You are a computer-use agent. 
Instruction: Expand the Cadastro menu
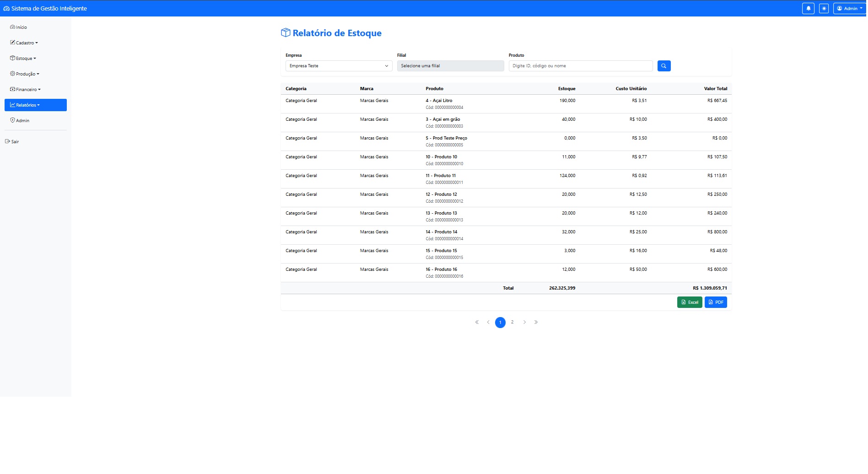(x=24, y=43)
